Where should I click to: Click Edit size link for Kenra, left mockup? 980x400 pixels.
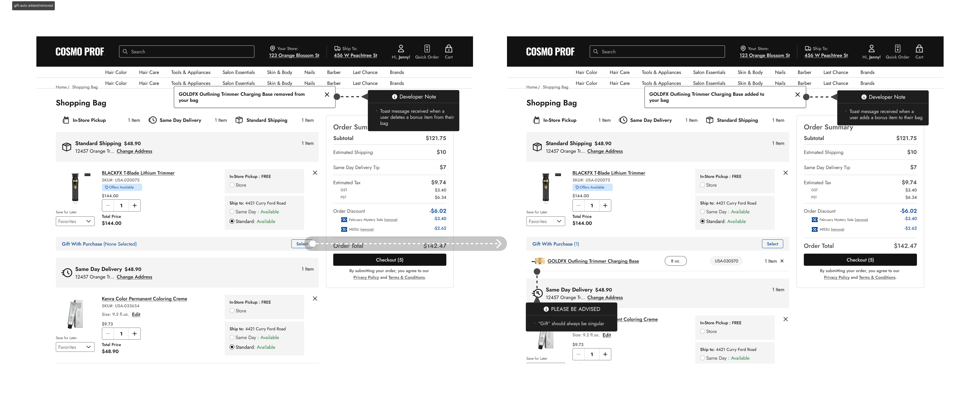[136, 315]
